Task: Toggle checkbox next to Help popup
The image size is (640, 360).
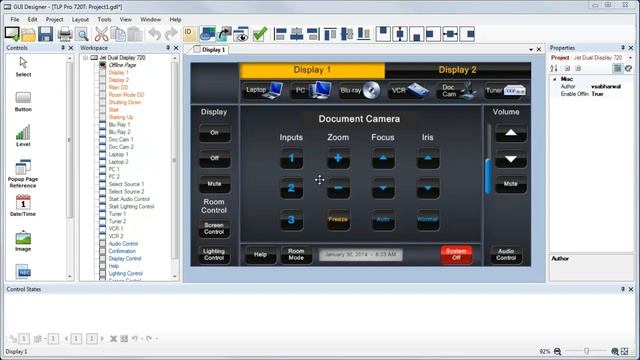Action: 102,266
